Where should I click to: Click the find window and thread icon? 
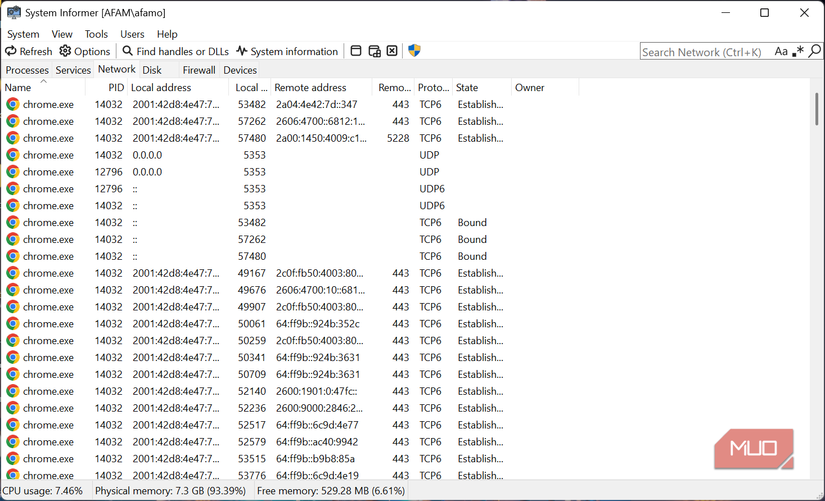pos(375,51)
